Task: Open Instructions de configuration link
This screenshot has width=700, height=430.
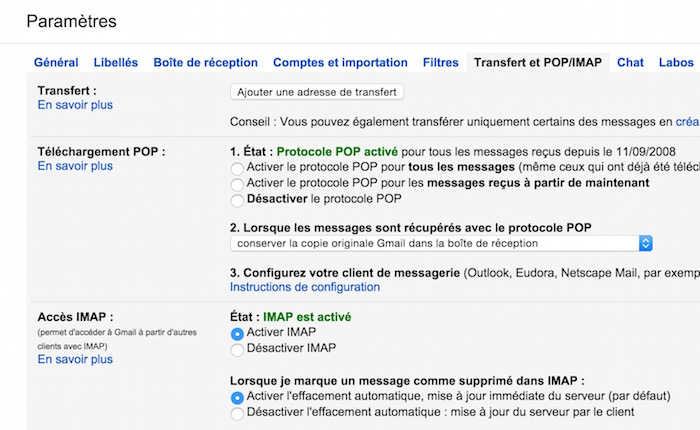Action: 305,287
